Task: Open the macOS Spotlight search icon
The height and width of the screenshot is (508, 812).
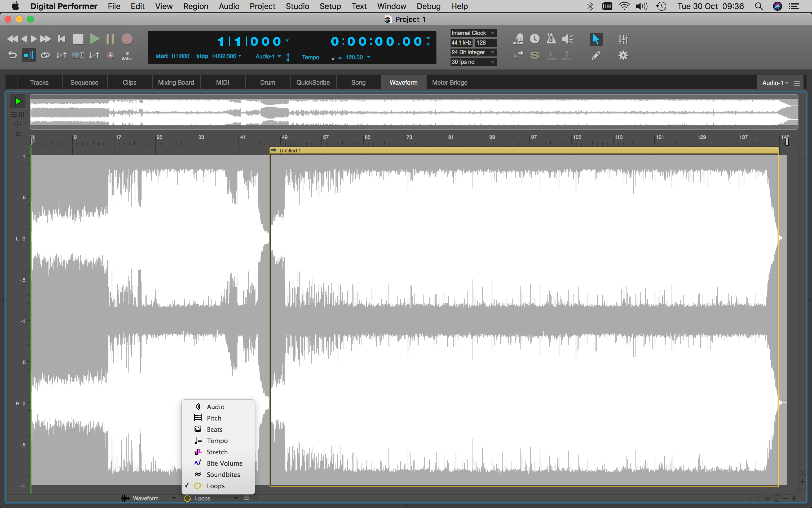Action: [759, 6]
